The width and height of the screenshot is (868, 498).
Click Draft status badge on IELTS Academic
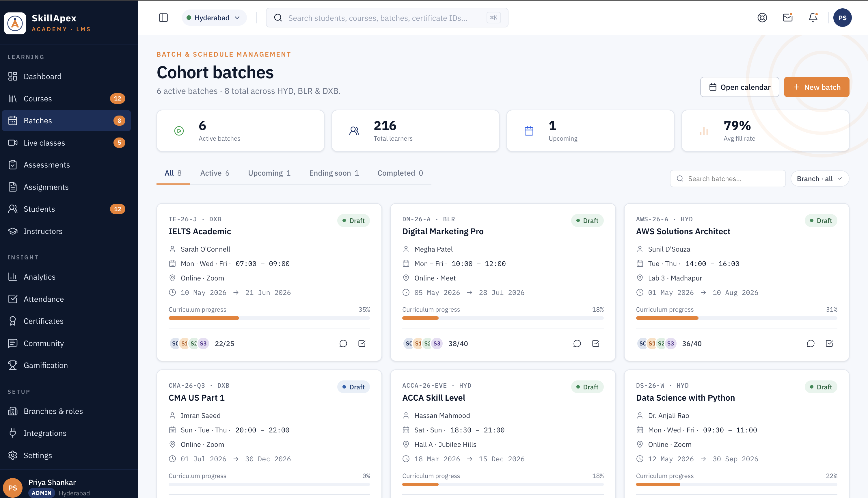(x=353, y=221)
